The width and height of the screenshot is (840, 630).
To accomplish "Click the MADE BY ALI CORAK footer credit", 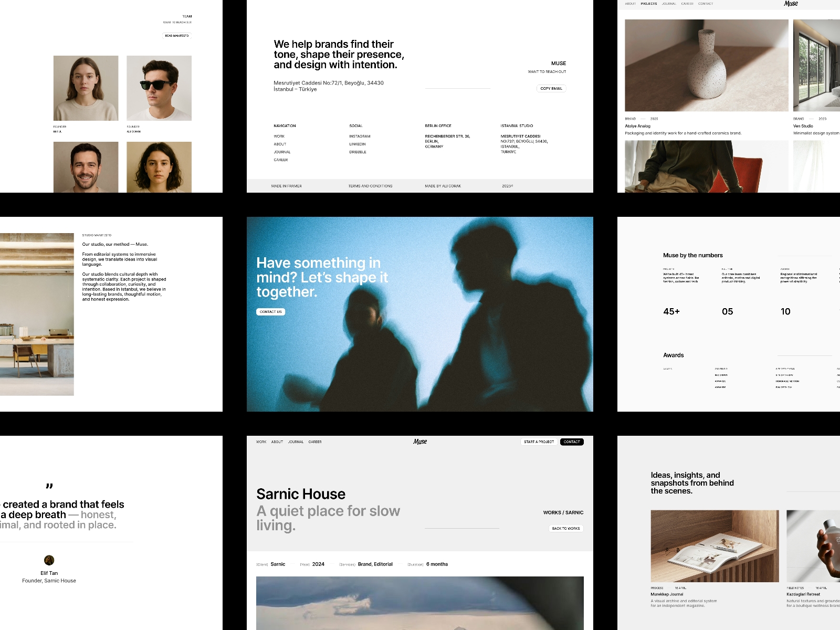I will (444, 186).
